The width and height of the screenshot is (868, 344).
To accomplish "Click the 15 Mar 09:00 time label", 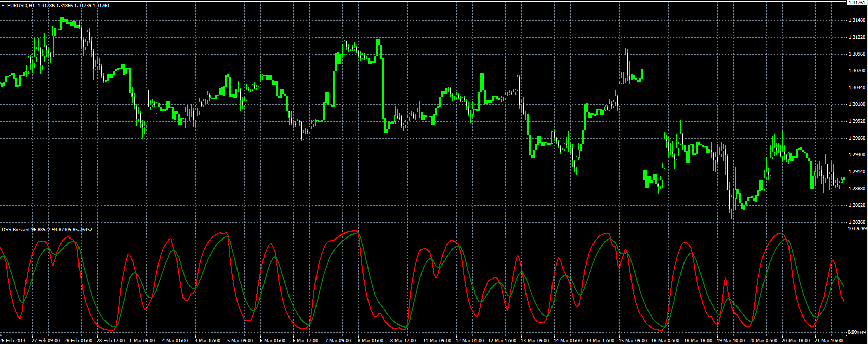I will pos(633,340).
